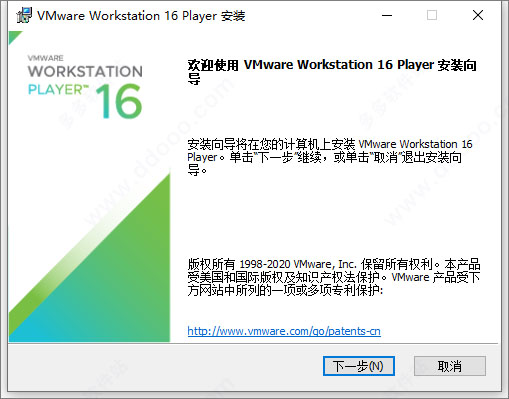The height and width of the screenshot is (399, 509).
Task: Click the heading 欢迎使用 VMware Workstation 16 Player 安装向导
Action: click(332, 72)
